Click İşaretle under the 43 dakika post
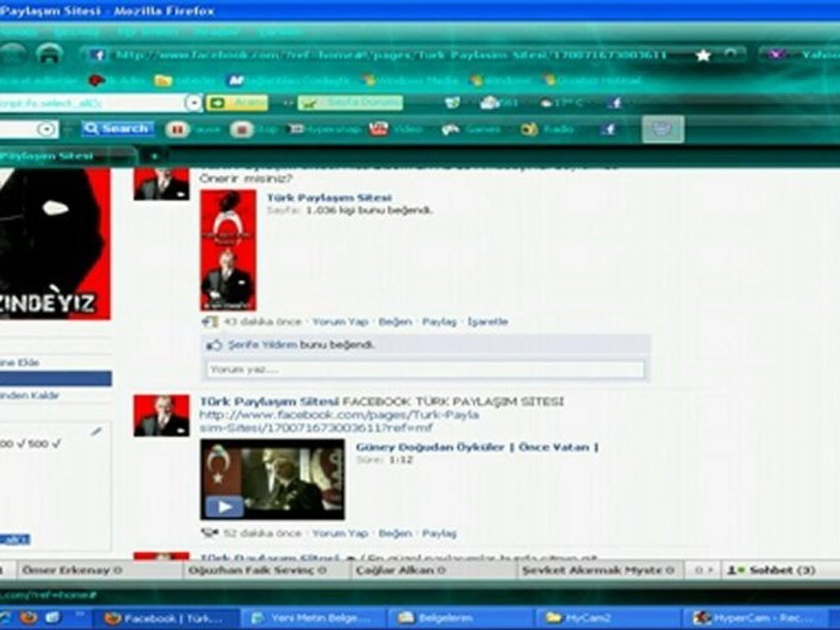 pyautogui.click(x=487, y=322)
